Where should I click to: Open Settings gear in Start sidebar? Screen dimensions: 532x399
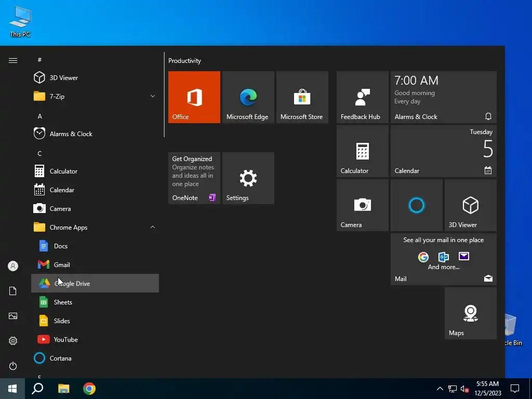click(13, 341)
